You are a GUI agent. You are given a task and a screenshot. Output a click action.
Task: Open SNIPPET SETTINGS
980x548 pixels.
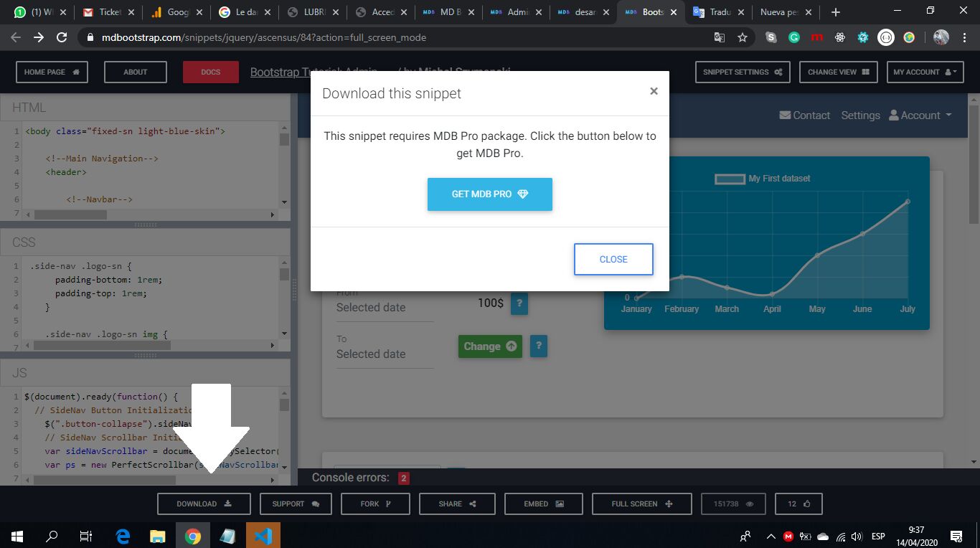[x=743, y=72]
